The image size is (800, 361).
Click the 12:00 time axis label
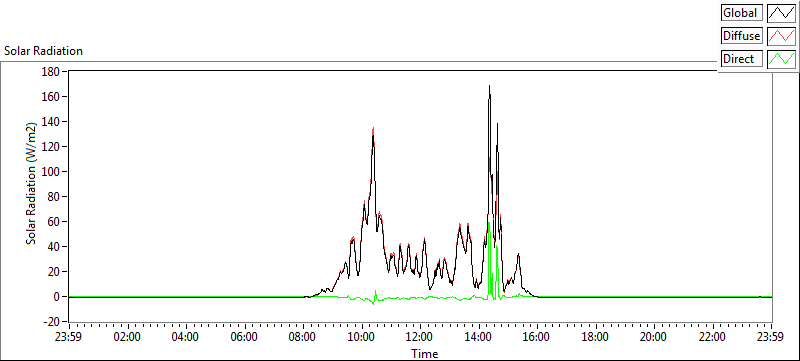(420, 337)
